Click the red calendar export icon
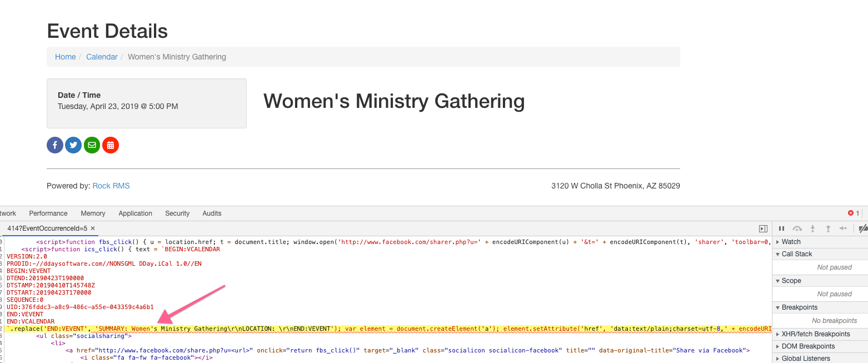This screenshot has height=363, width=868. click(x=110, y=145)
